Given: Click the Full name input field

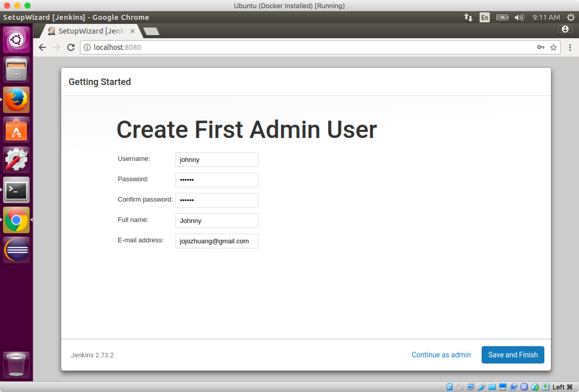Looking at the screenshot, I should [x=216, y=220].
